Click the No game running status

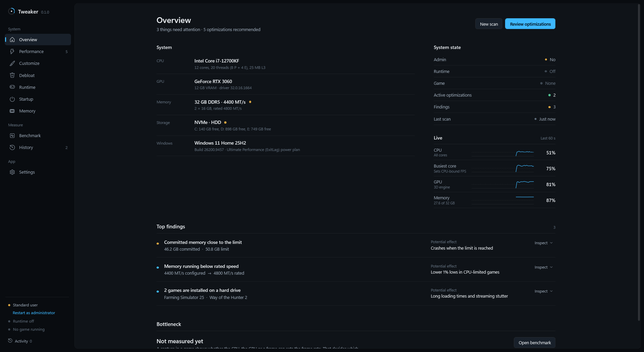pos(29,329)
